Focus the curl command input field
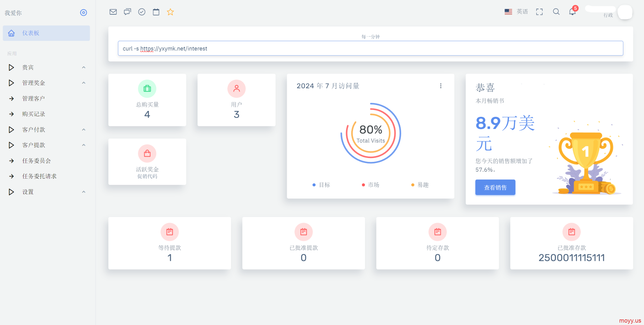 tap(370, 48)
